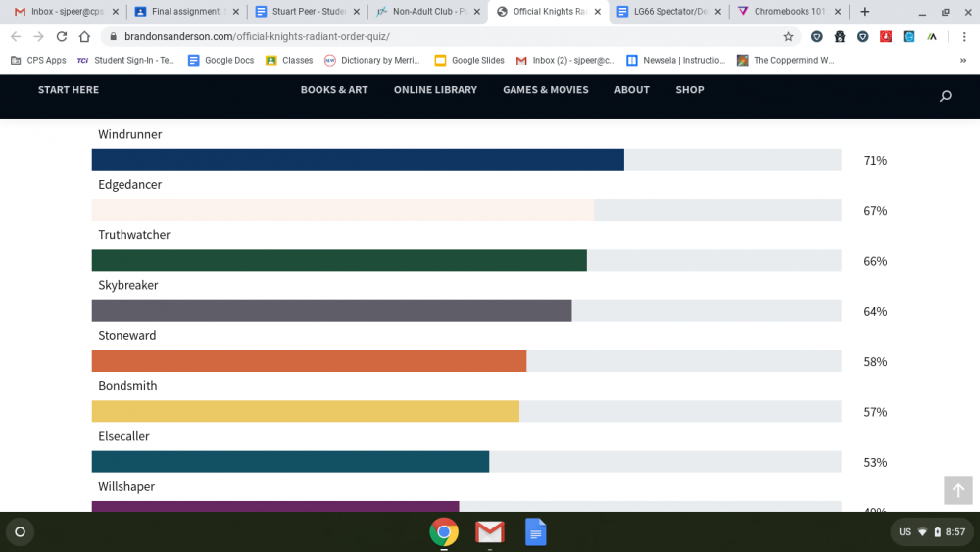The height and width of the screenshot is (552, 980).
Task: Click the 71% result value
Action: pyautogui.click(x=875, y=161)
